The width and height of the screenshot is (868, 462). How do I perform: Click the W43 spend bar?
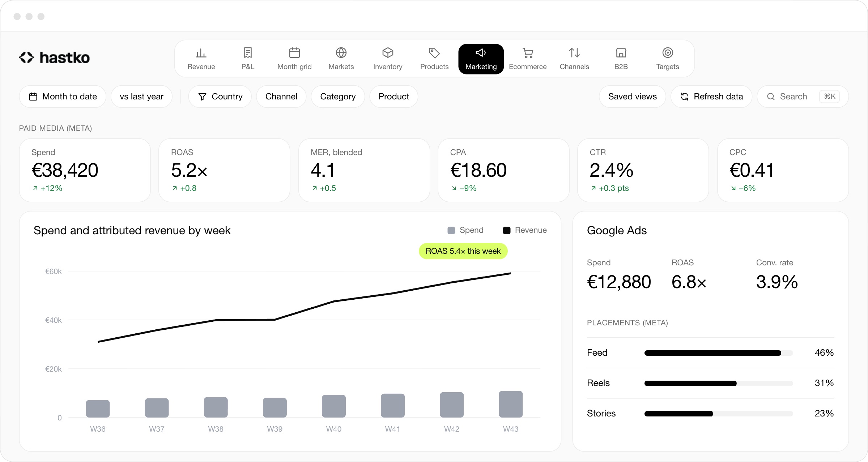(x=511, y=404)
